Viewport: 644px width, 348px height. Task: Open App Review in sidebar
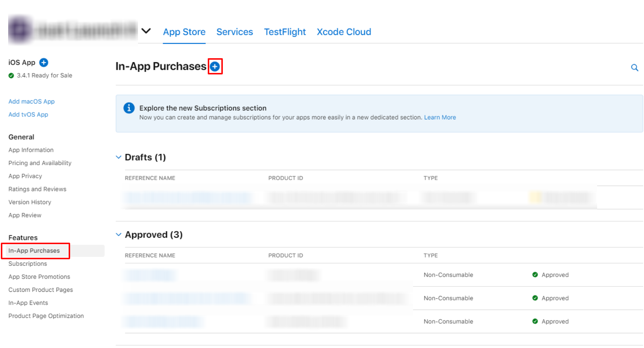(25, 215)
